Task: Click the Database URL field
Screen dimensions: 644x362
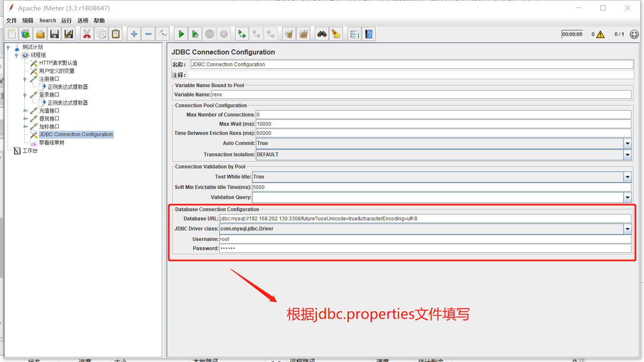Action: tap(425, 219)
